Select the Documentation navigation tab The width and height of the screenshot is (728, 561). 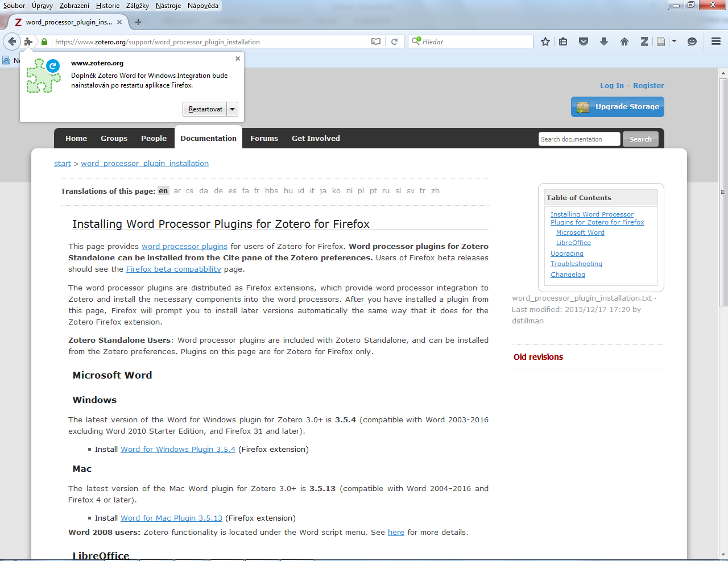click(208, 138)
